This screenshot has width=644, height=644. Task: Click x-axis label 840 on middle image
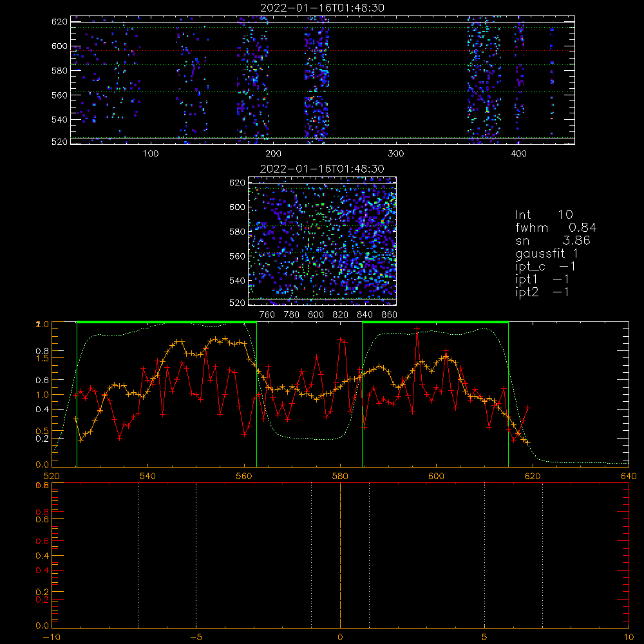point(365,315)
